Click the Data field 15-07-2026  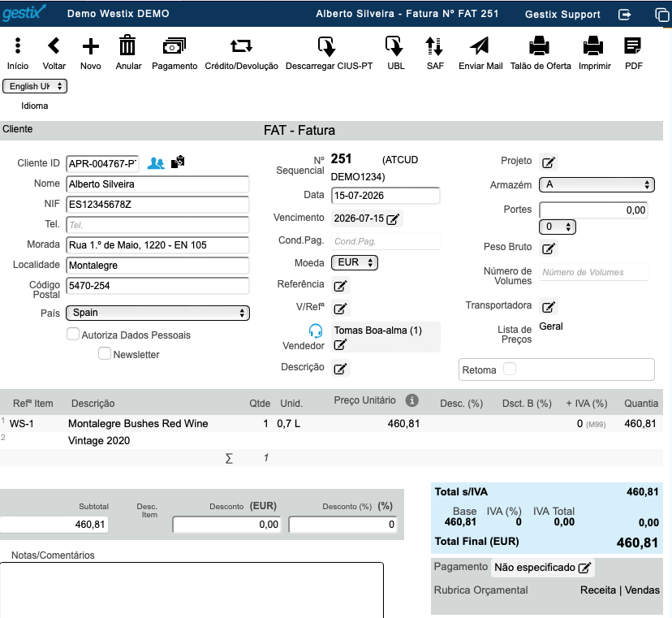pos(386,196)
